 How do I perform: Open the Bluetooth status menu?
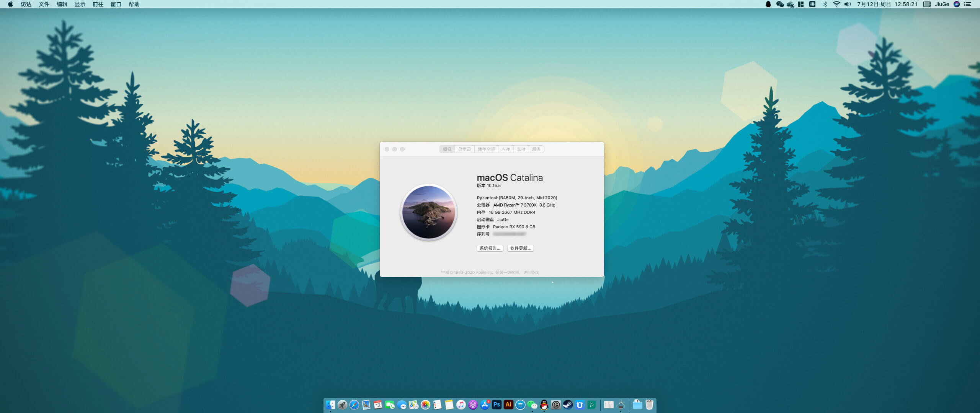tap(825, 4)
